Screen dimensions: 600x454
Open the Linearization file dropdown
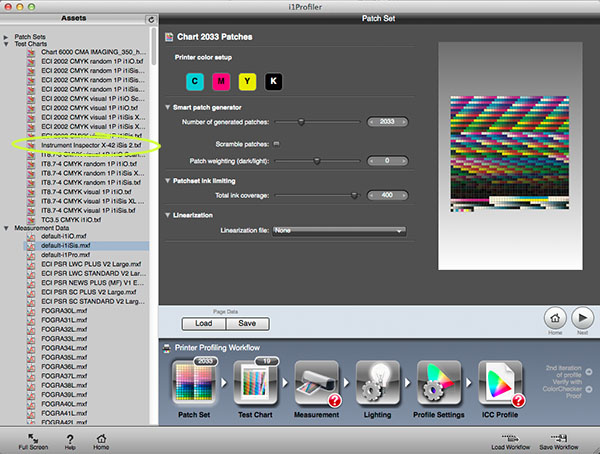(x=339, y=231)
